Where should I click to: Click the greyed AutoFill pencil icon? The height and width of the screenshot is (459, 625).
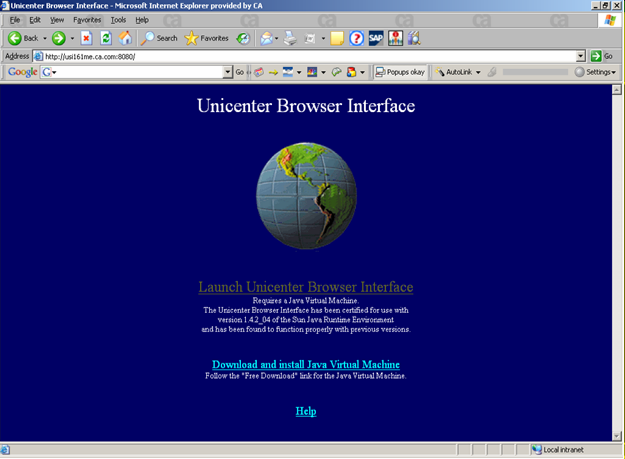(x=492, y=72)
